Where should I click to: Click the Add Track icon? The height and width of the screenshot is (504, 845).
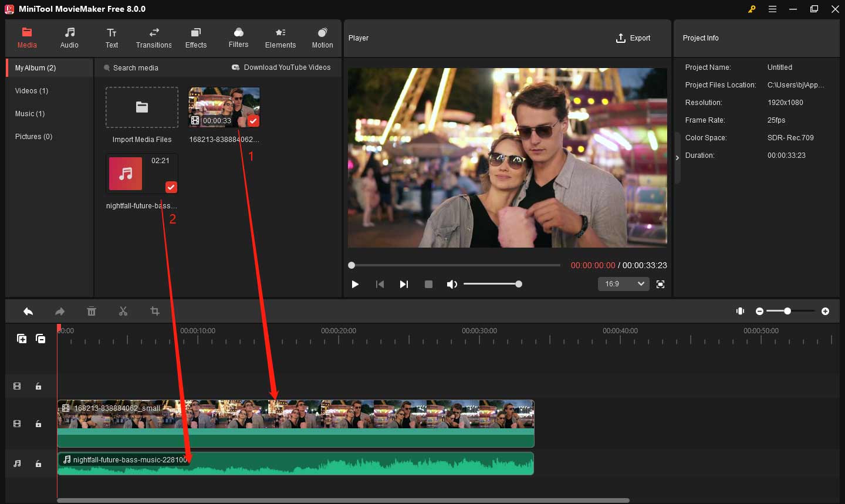(22, 339)
